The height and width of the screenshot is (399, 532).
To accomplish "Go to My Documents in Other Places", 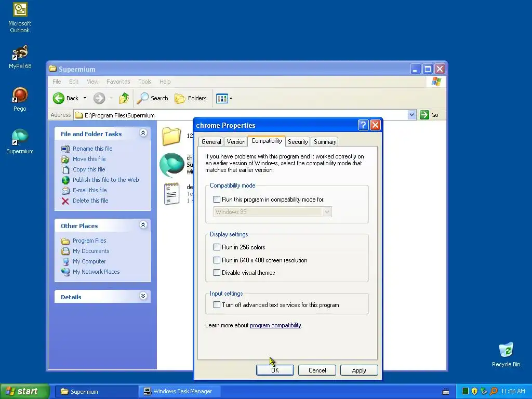I will (x=91, y=251).
